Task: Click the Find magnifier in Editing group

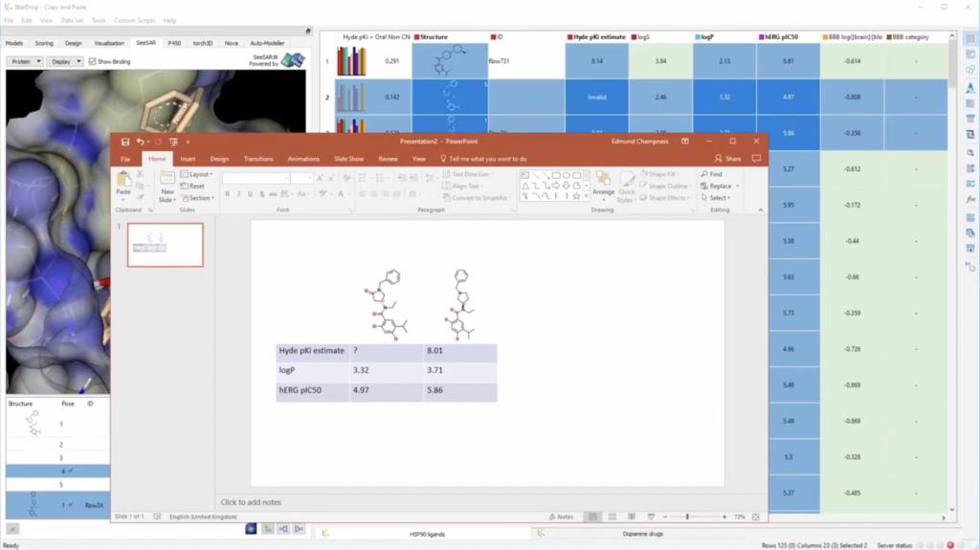Action: click(x=704, y=174)
